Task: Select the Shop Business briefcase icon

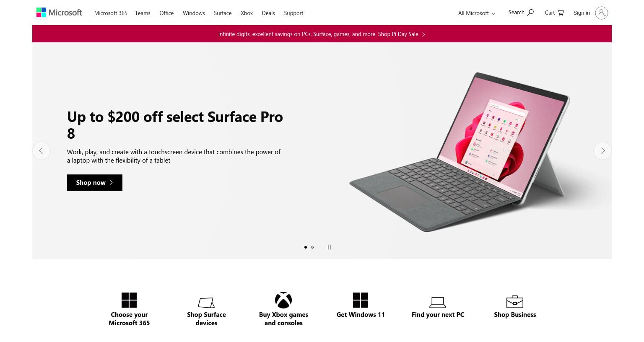Action: (515, 302)
